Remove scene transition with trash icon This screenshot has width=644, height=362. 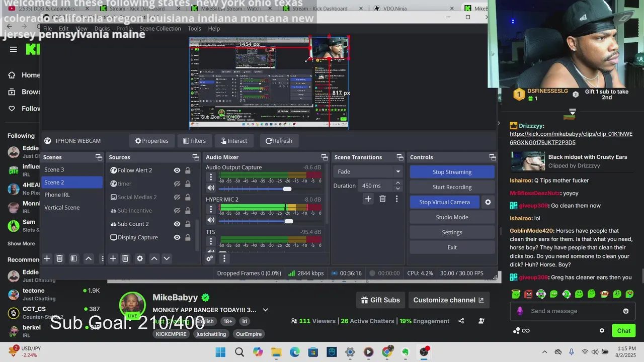(382, 199)
